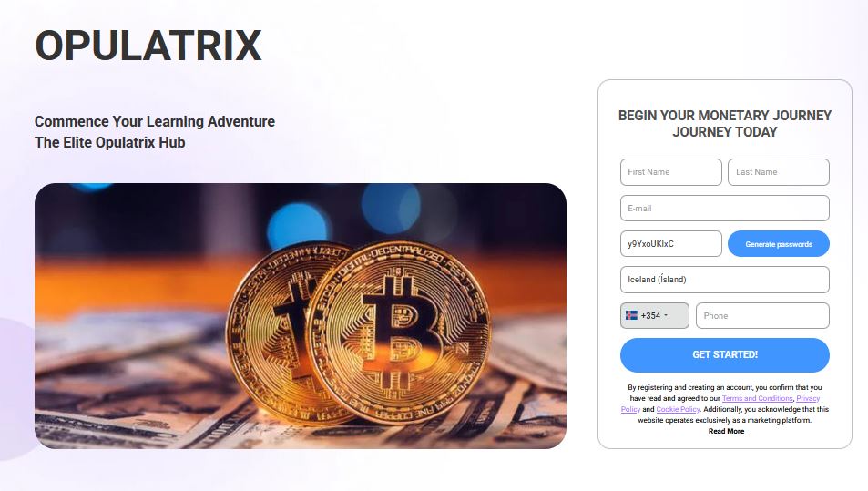Focus the Phone number field
The image size is (868, 491).
(x=762, y=315)
